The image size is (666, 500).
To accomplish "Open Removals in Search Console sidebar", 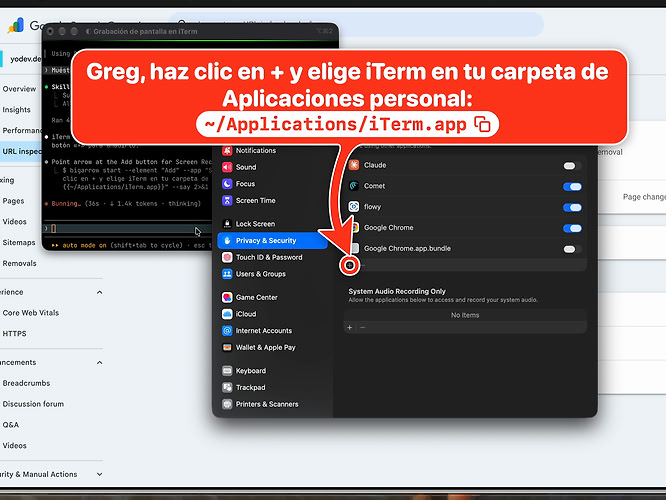I will point(19,263).
